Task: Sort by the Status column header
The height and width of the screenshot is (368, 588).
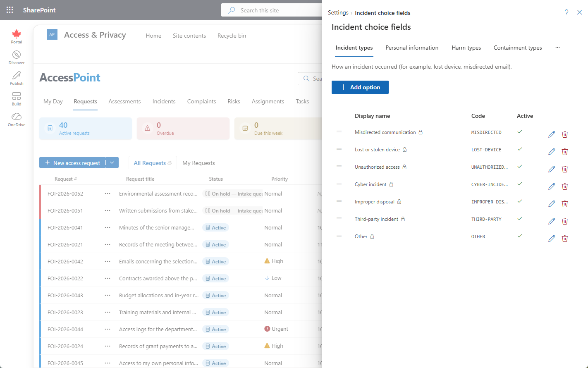Action: 216,179
